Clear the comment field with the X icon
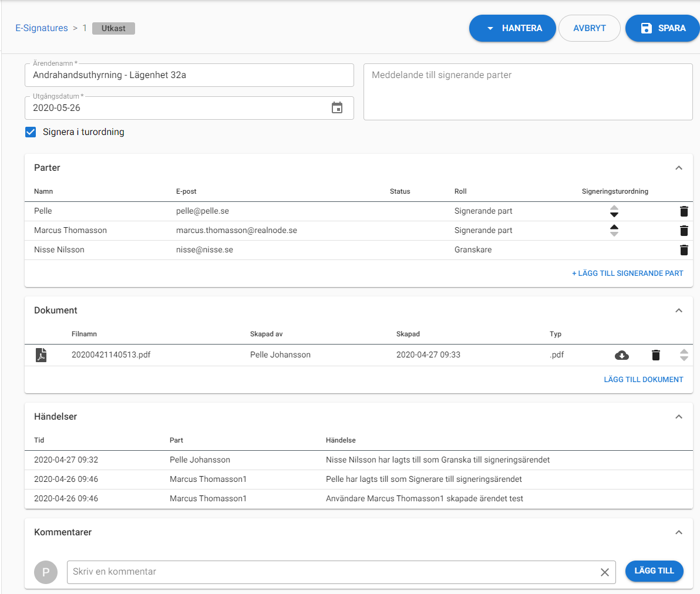This screenshot has width=700, height=594. click(x=604, y=572)
